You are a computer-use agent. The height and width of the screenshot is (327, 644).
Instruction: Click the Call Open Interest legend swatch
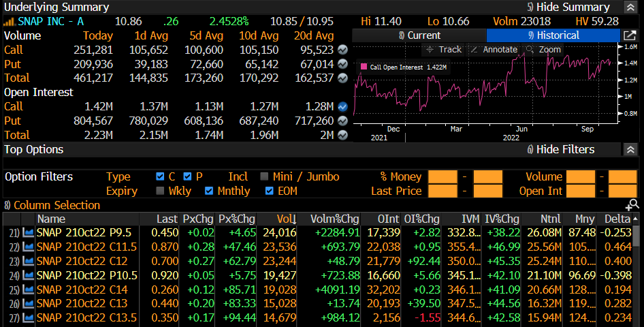click(x=364, y=67)
